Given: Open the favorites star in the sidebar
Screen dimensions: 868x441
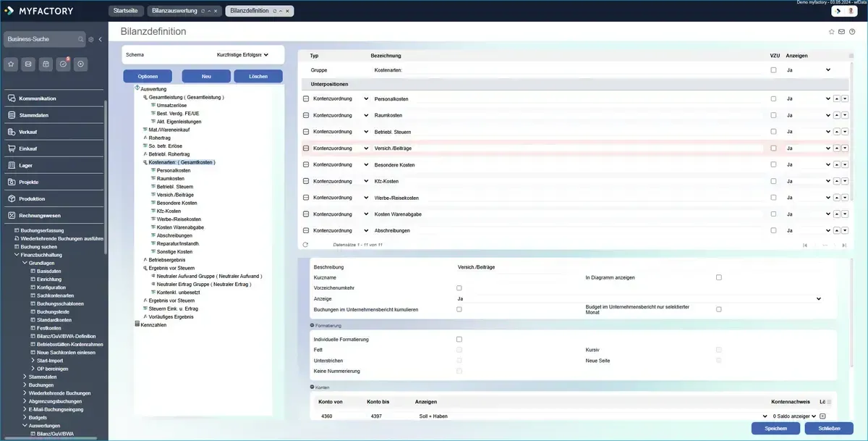Looking at the screenshot, I should [11, 64].
